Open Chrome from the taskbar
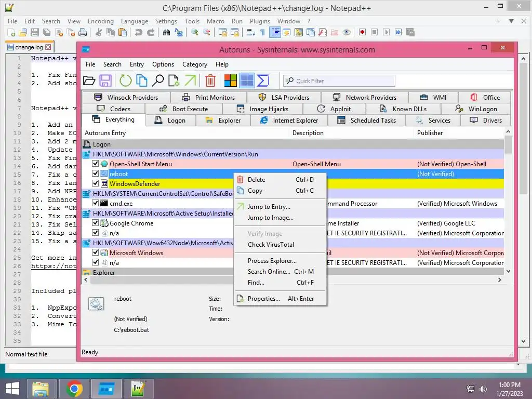The image size is (532, 399). pyautogui.click(x=74, y=389)
